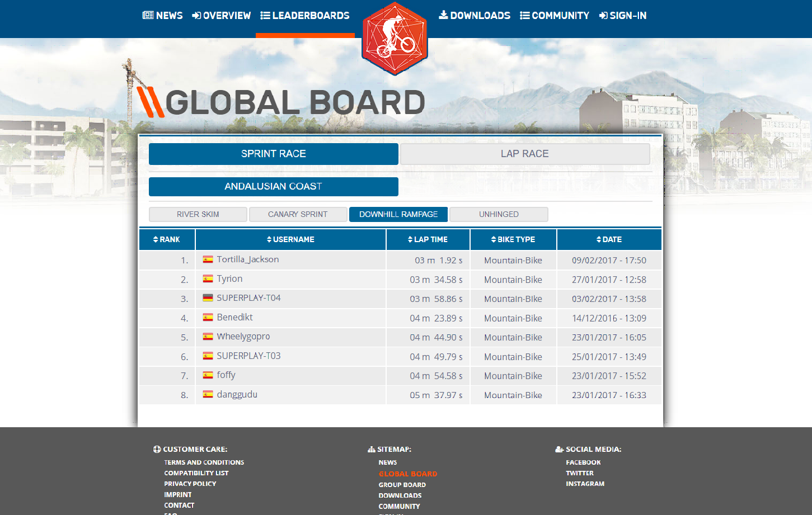Choose the Unhinged track
Viewport: 812px width, 515px height.
click(499, 214)
